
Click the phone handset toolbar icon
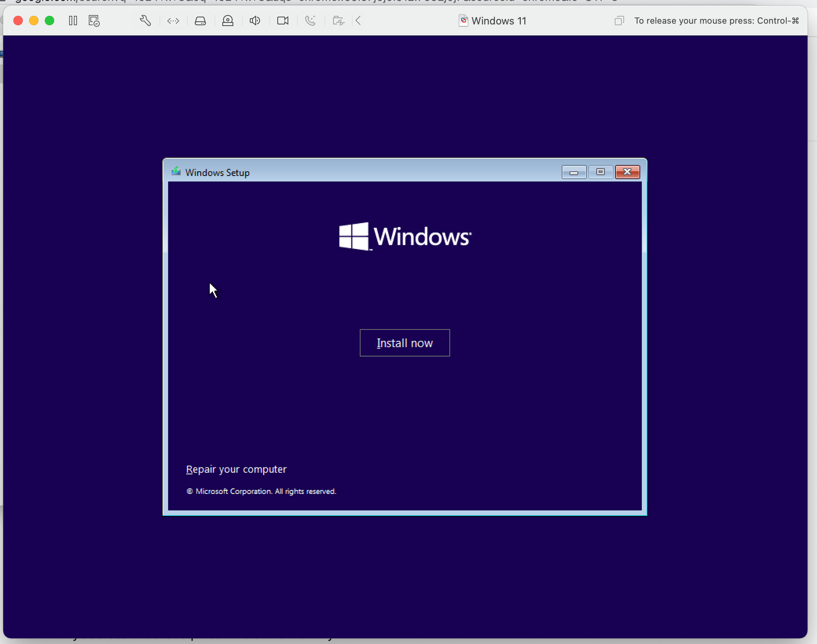click(x=310, y=20)
